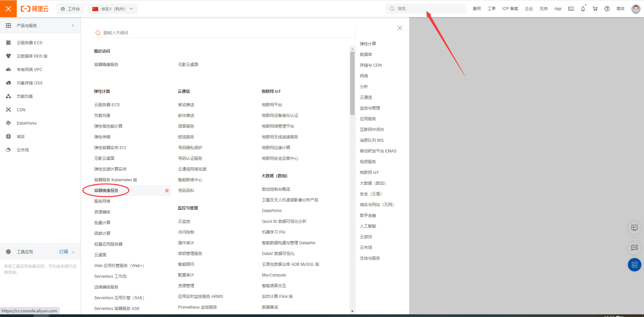The width and height of the screenshot is (644, 317).
Task: Jump to 消息队列 MQ category
Action: (372, 140)
